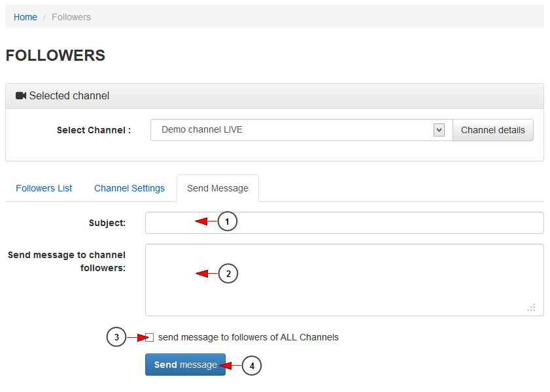Viewport: 550px width, 392px height.
Task: Click the blue Send message button
Action: tap(185, 365)
